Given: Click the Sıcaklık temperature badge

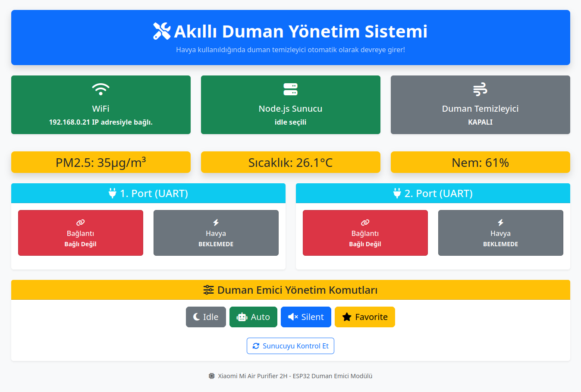Looking at the screenshot, I should (x=290, y=163).
